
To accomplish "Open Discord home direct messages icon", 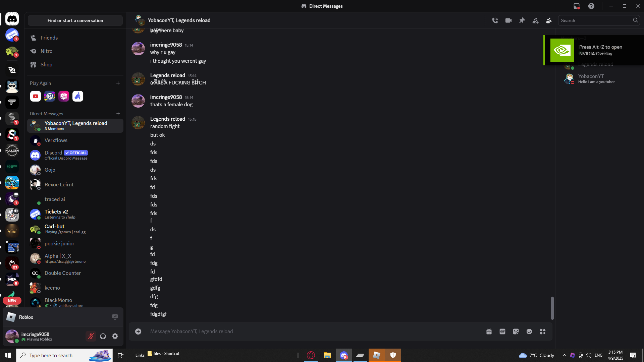I will point(12,19).
